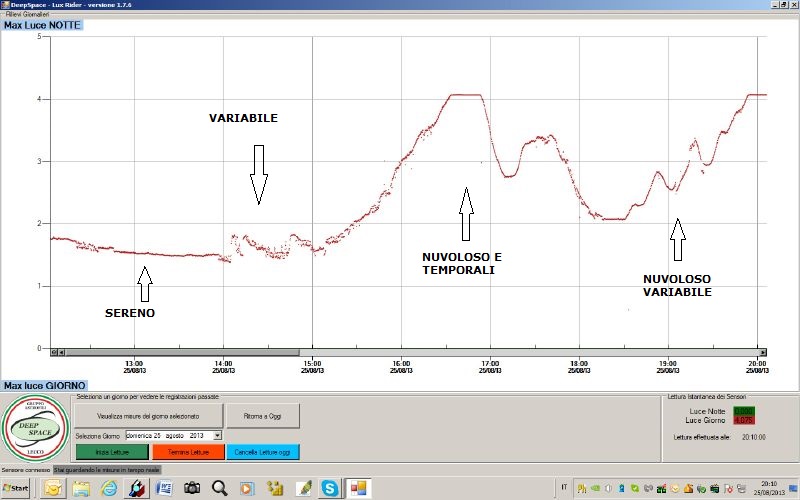The image size is (800, 500).
Task: Open the camera application in taskbar
Action: (x=192, y=488)
